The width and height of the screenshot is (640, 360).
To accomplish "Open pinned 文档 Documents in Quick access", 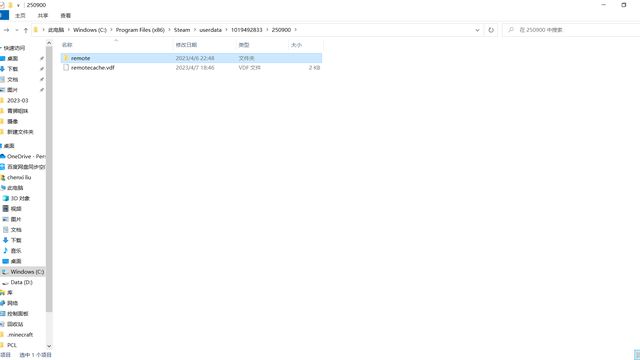I will 13,79.
